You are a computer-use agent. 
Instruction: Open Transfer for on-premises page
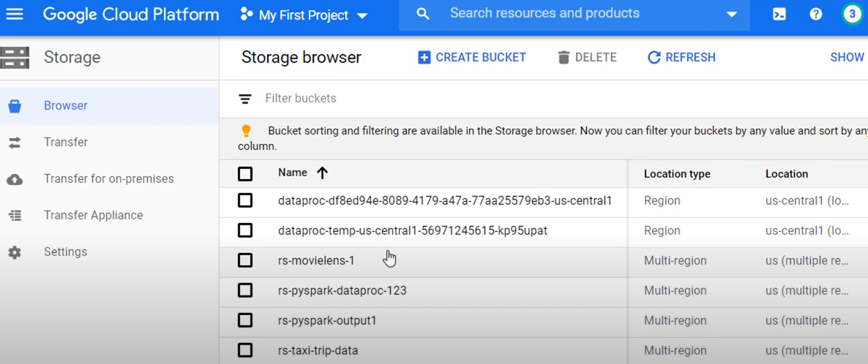click(109, 178)
